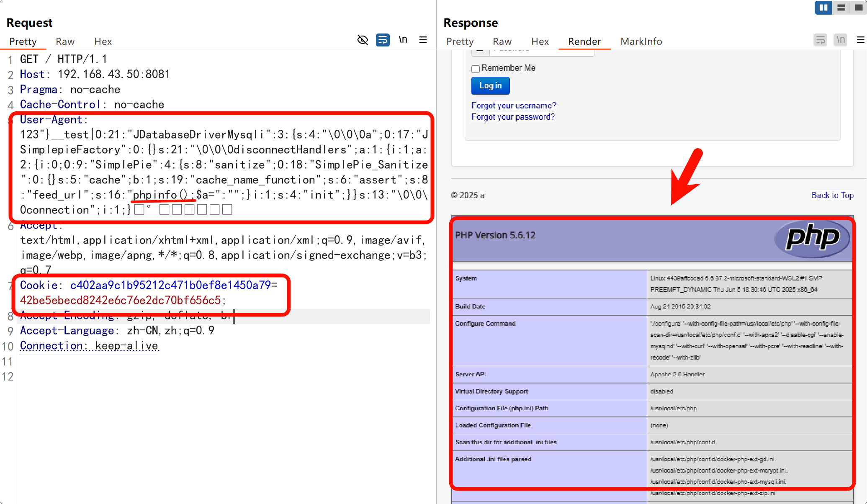Viewport: 867px width, 504px height.
Task: Click the php logo in phpinfo header
Action: (x=812, y=237)
